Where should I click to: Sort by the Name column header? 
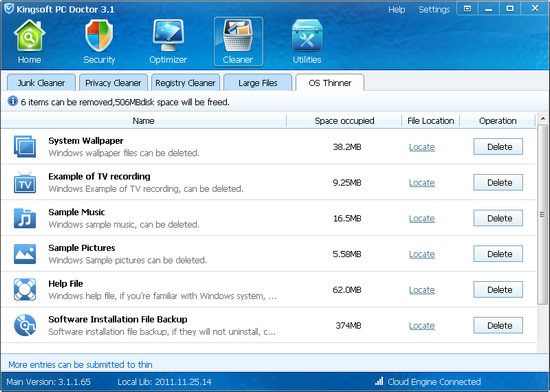pyautogui.click(x=143, y=121)
